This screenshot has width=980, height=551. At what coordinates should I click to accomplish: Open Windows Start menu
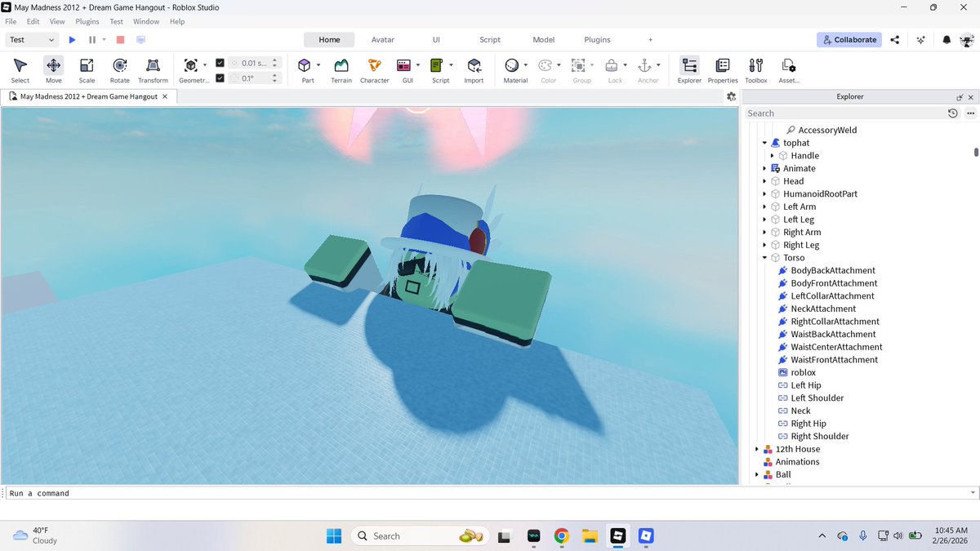[x=334, y=536]
